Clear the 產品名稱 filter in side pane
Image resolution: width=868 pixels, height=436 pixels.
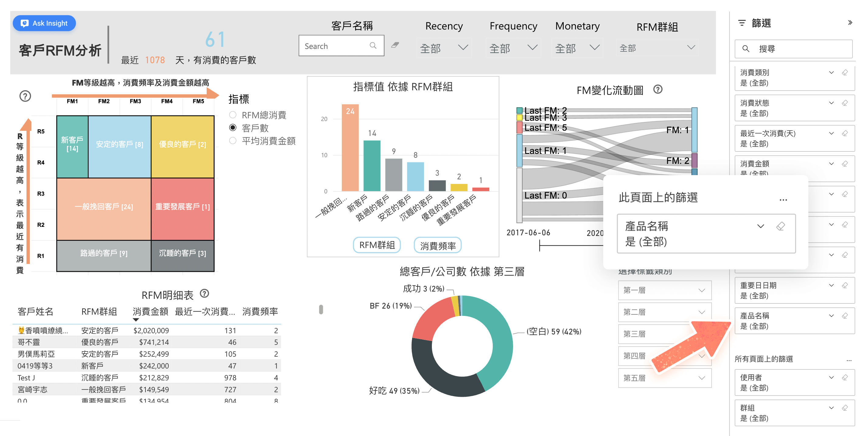click(x=845, y=316)
